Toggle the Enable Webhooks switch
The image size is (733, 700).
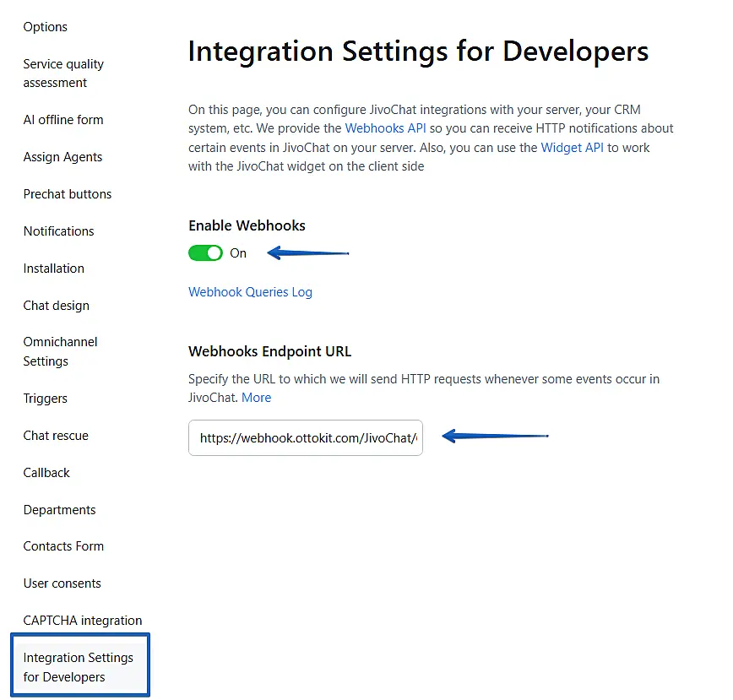(x=205, y=253)
